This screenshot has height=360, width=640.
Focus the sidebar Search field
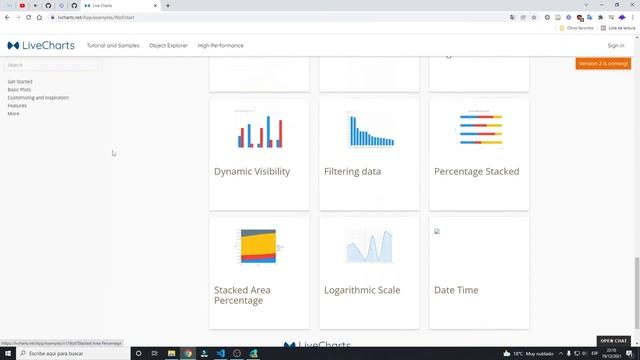[x=52, y=65]
